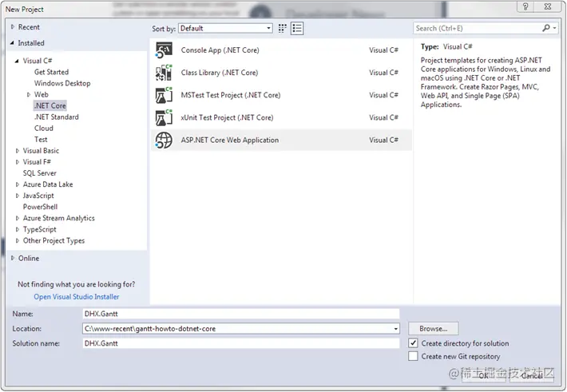
Task: Open the Location path dropdown arrow
Action: [396, 329]
